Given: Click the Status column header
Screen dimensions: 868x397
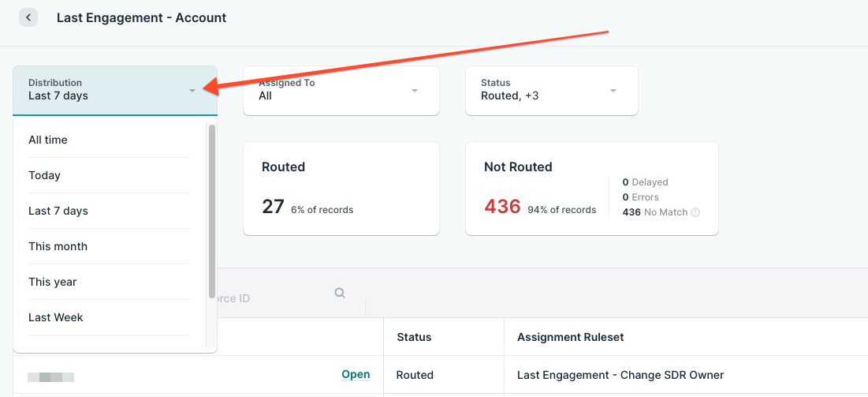Looking at the screenshot, I should click(x=414, y=337).
